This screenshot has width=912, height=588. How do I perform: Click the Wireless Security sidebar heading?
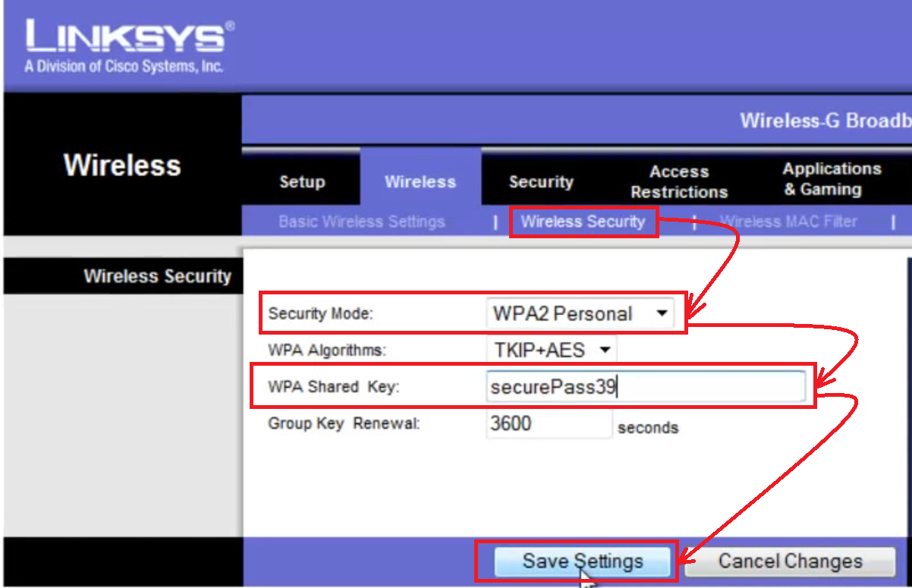click(157, 277)
